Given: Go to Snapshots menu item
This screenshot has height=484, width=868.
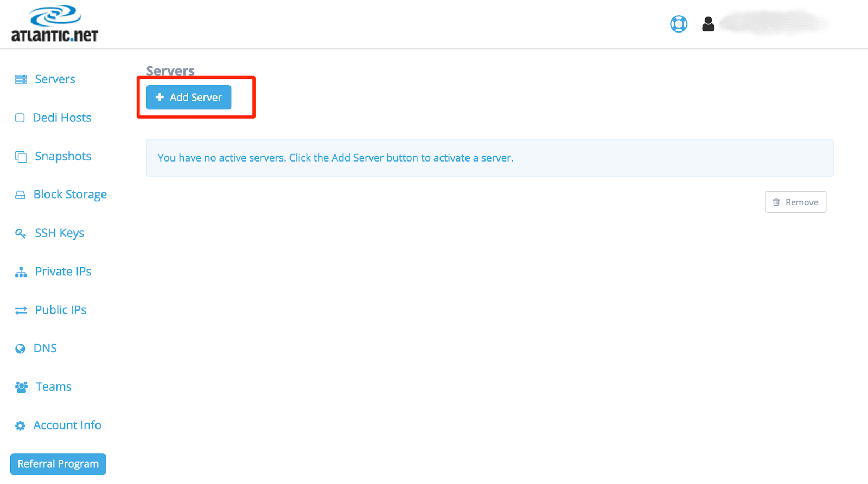Looking at the screenshot, I should 63,156.
